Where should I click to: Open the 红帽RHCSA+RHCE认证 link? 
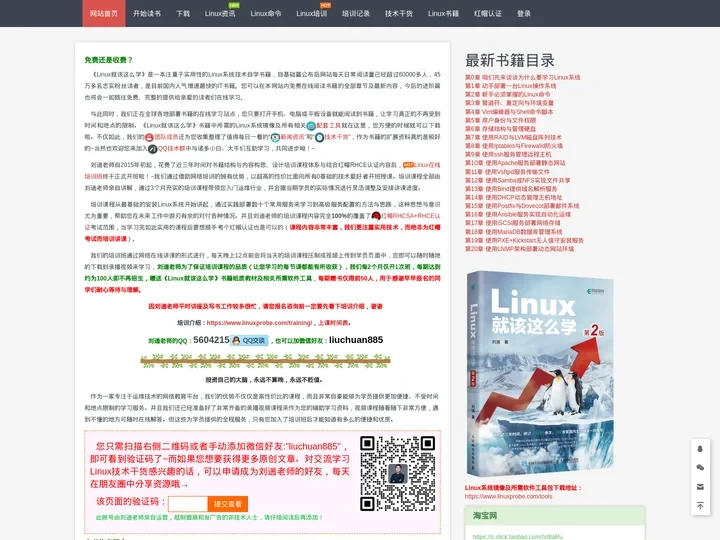411,215
